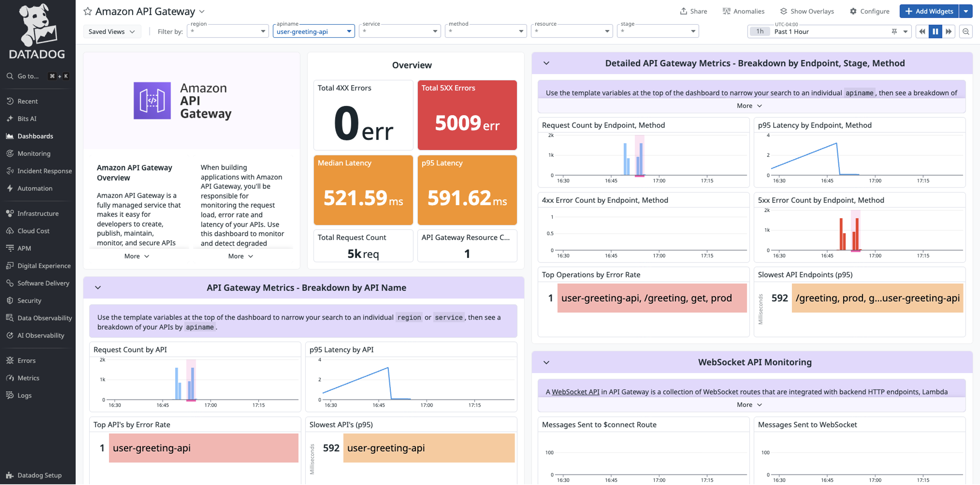Toggle Show Overlays

click(x=807, y=11)
